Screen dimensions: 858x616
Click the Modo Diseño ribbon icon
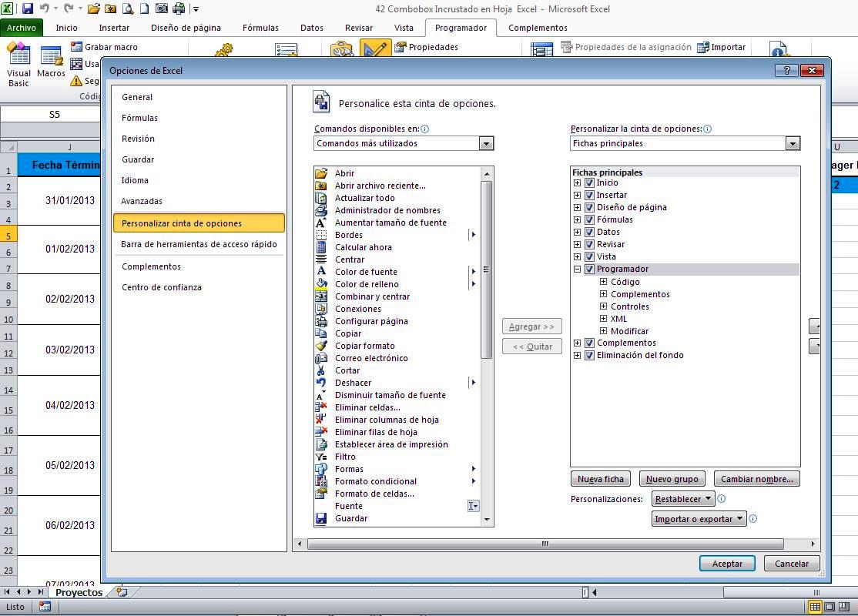375,49
